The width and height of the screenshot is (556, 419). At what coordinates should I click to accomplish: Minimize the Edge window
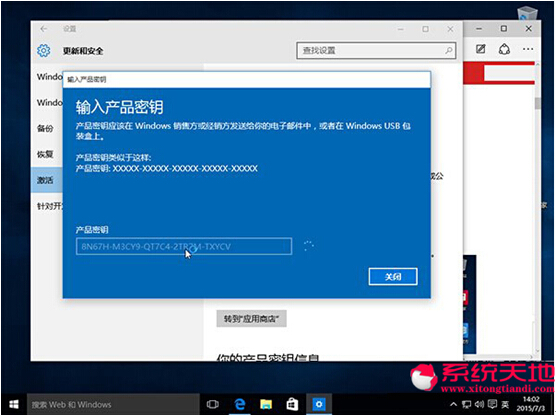point(479,29)
